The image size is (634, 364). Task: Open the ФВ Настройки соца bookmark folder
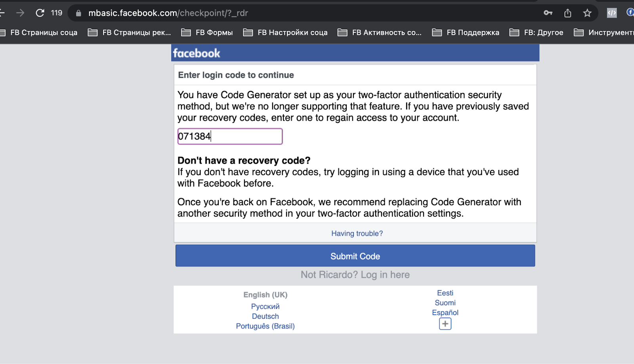285,32
